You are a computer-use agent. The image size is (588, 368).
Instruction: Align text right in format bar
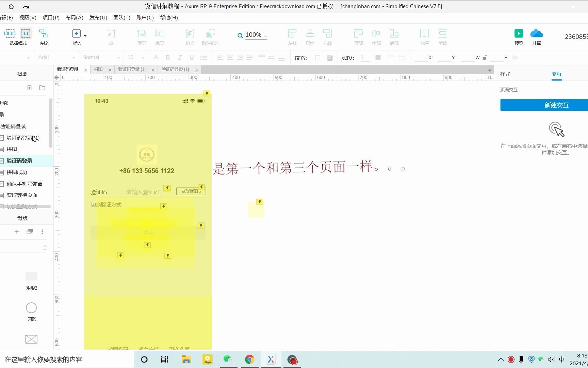pyautogui.click(x=240, y=58)
